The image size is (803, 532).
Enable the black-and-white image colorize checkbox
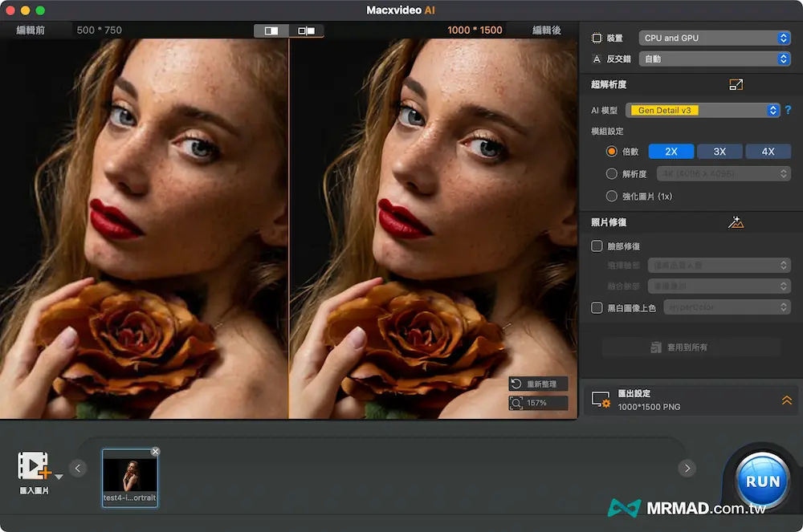point(597,307)
